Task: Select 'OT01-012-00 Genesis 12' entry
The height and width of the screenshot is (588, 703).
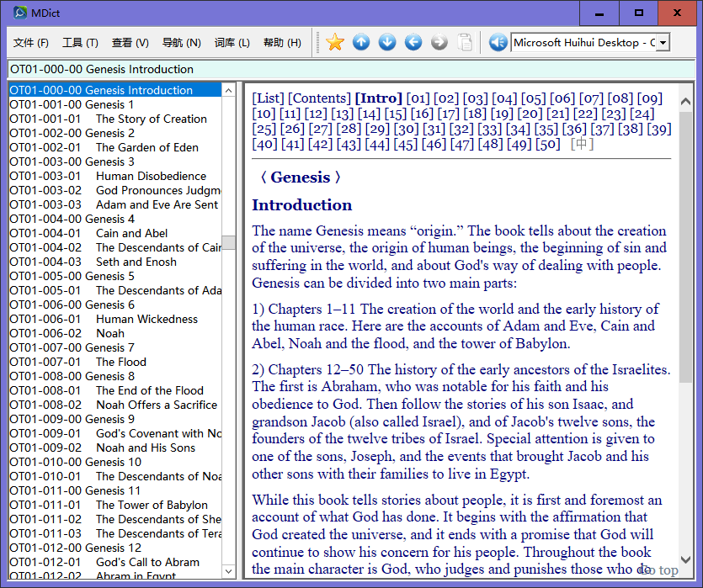Action: click(x=115, y=548)
